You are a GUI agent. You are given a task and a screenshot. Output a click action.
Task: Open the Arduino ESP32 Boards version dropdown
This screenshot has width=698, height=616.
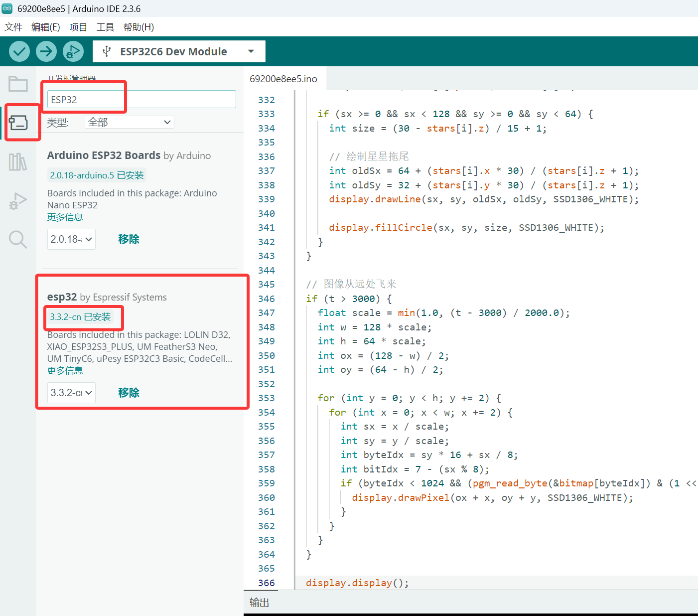point(71,239)
